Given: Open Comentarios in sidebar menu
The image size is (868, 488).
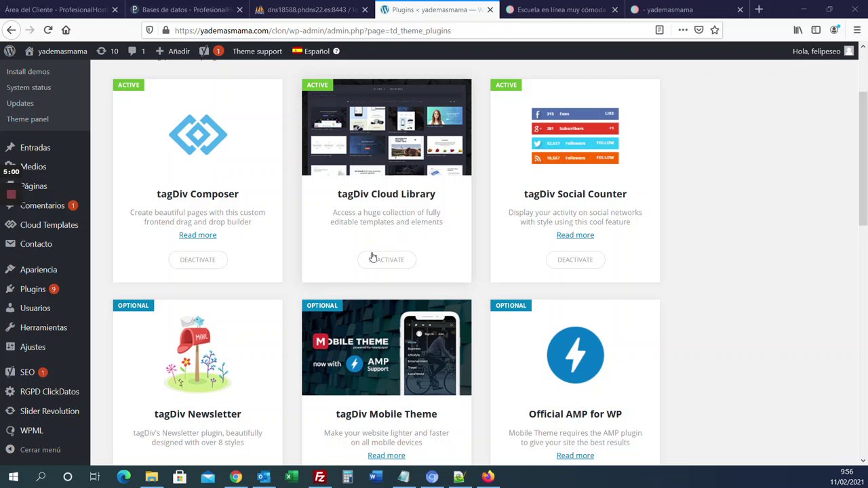Looking at the screenshot, I should coord(42,205).
